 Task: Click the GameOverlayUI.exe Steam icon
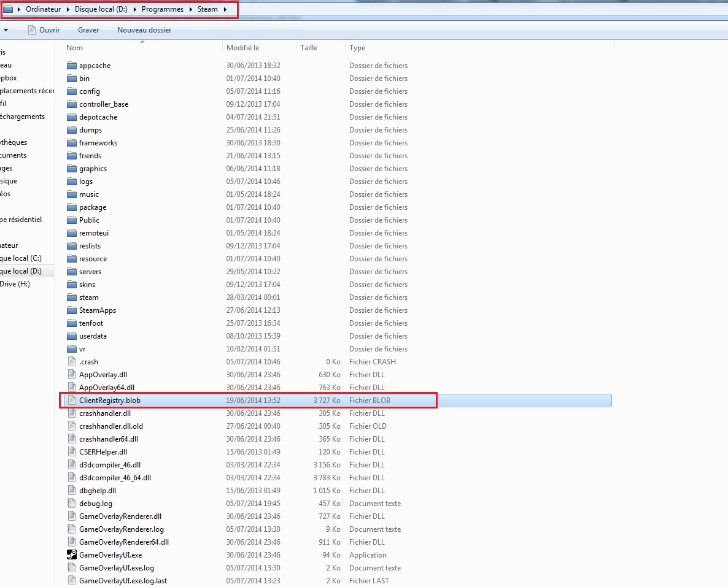(71, 554)
